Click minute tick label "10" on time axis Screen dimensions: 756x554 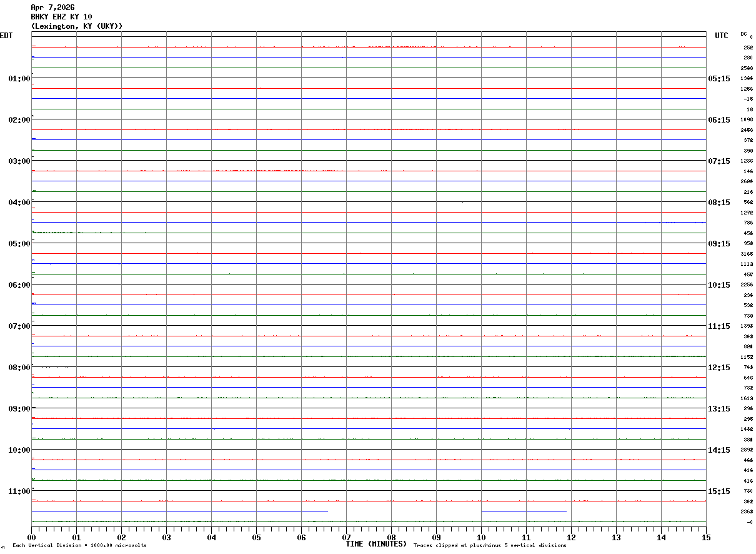(481, 537)
